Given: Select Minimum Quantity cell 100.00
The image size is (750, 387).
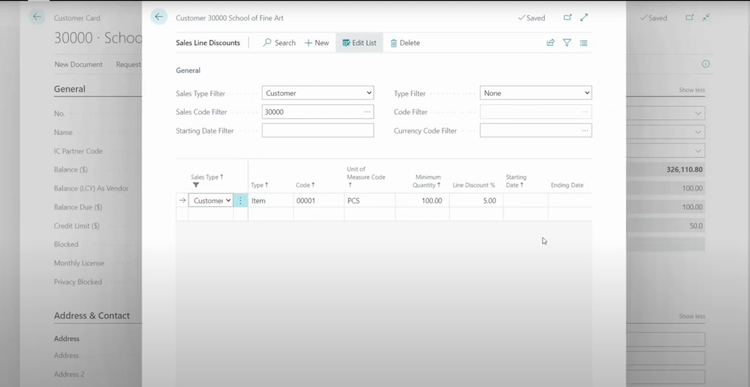Looking at the screenshot, I should 422,200.
